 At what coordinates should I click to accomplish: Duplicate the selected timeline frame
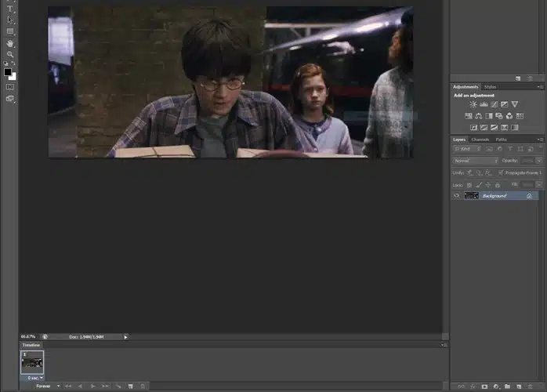pos(130,386)
